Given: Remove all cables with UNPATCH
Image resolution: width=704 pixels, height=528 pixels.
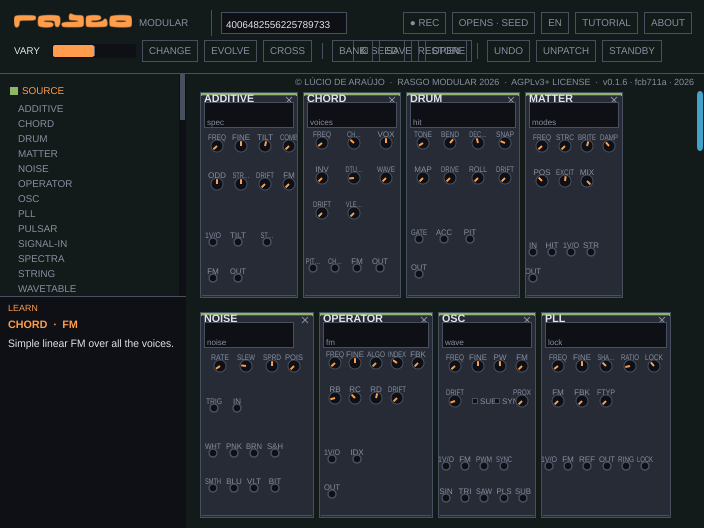Looking at the screenshot, I should tap(566, 51).
